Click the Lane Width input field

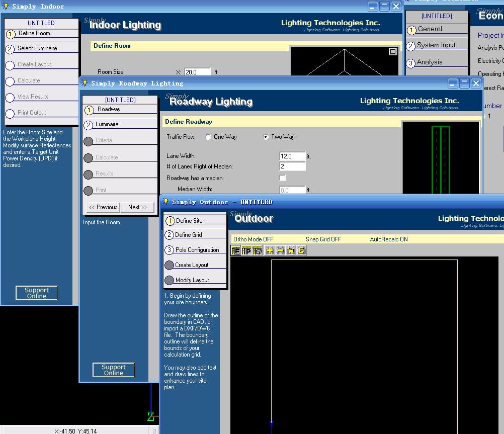pyautogui.click(x=292, y=156)
